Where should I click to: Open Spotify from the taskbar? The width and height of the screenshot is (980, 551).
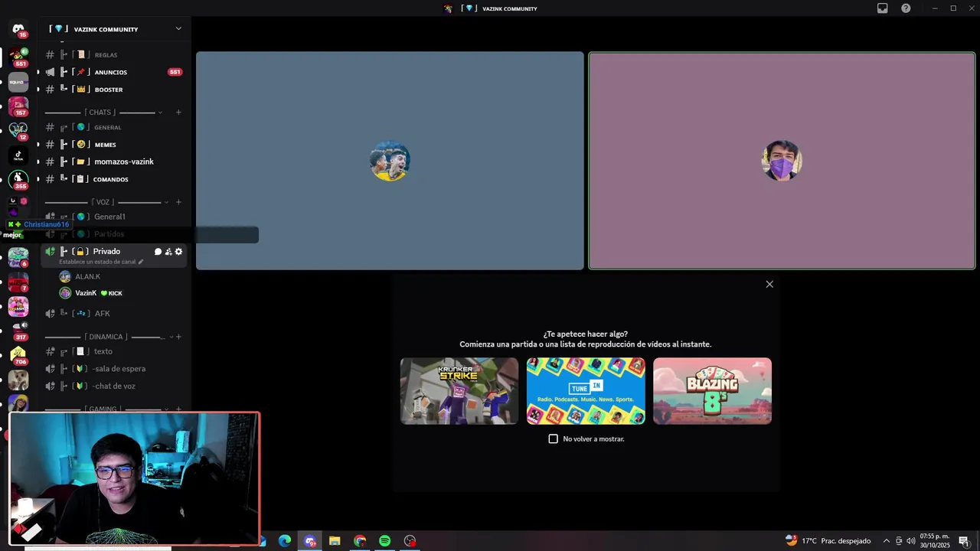(x=385, y=541)
